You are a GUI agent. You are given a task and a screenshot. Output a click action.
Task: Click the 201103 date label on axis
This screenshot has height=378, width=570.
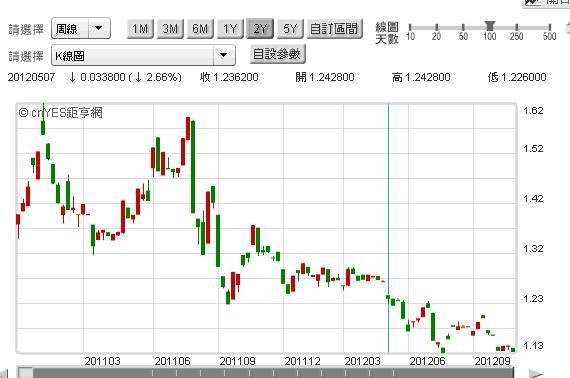pos(103,361)
